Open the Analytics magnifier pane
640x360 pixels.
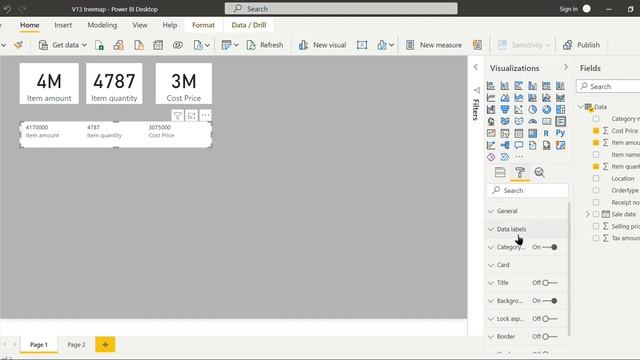(x=540, y=172)
